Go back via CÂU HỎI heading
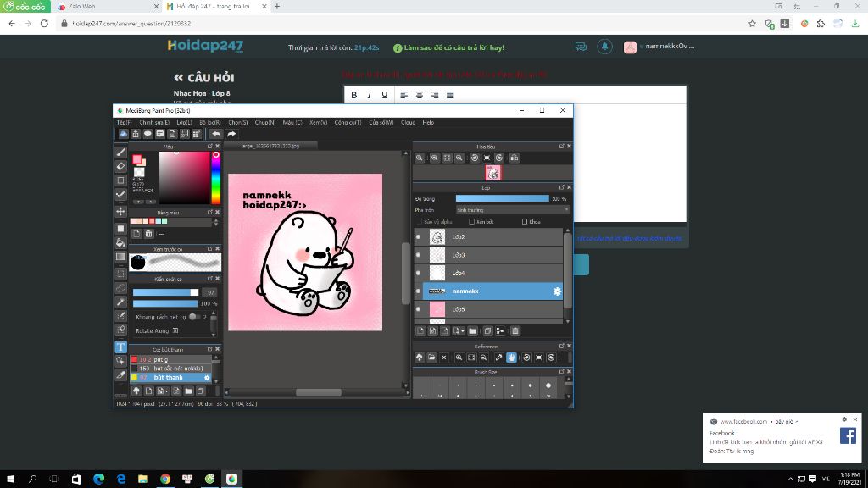The width and height of the screenshot is (868, 488). 203,77
